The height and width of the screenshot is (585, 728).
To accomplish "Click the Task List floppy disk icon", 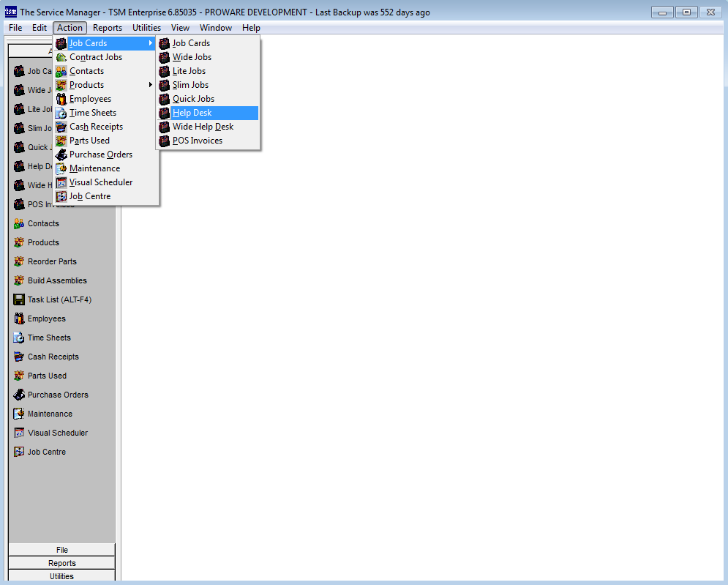I will (20, 299).
